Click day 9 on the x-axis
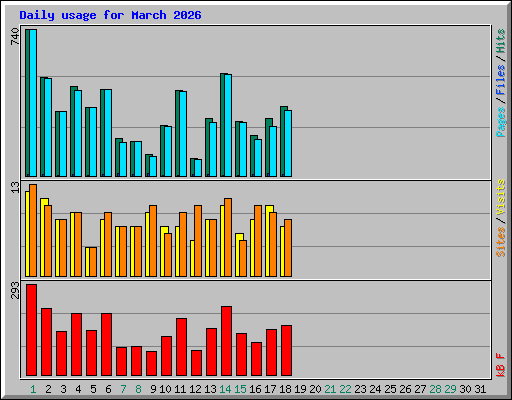Image resolution: width=512 pixels, height=400 pixels. 153,389
